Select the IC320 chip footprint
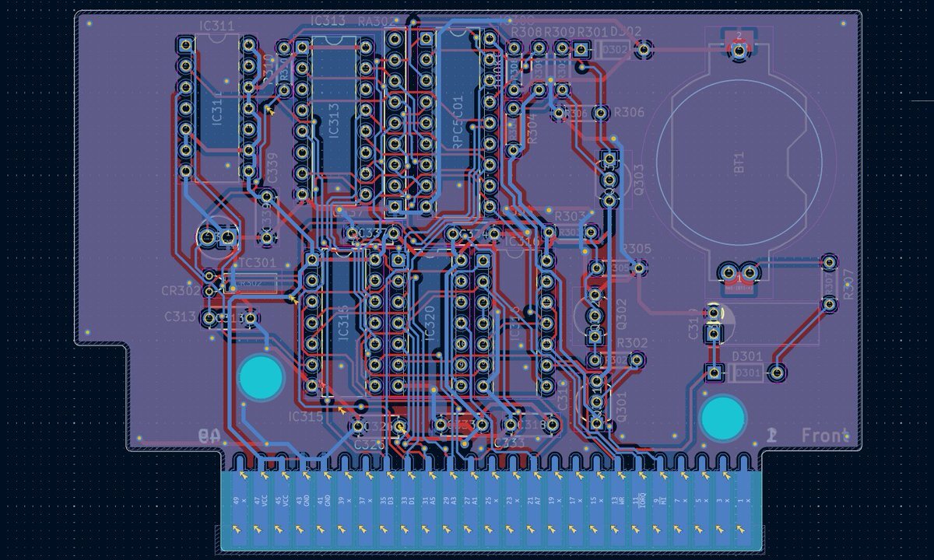Viewport: 934px width, 560px height. tap(429, 323)
